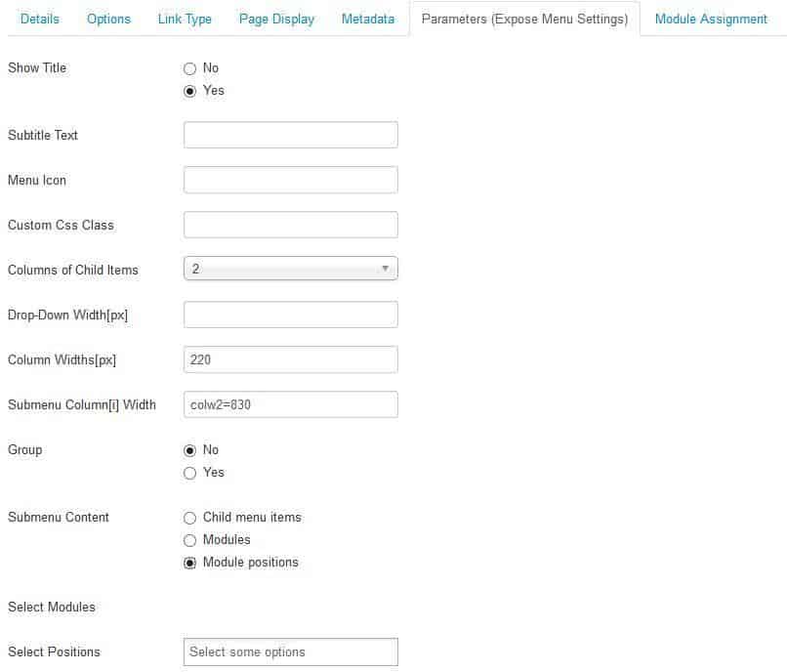Screen dimensions: 787x672
Task: Set Group option to Yes
Action: click(x=191, y=473)
